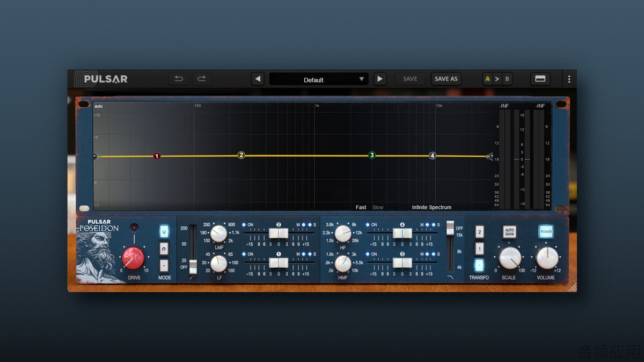Viewport: 644px width, 362px height.
Task: Click the low-cut handle at curve start
Action: tap(96, 157)
